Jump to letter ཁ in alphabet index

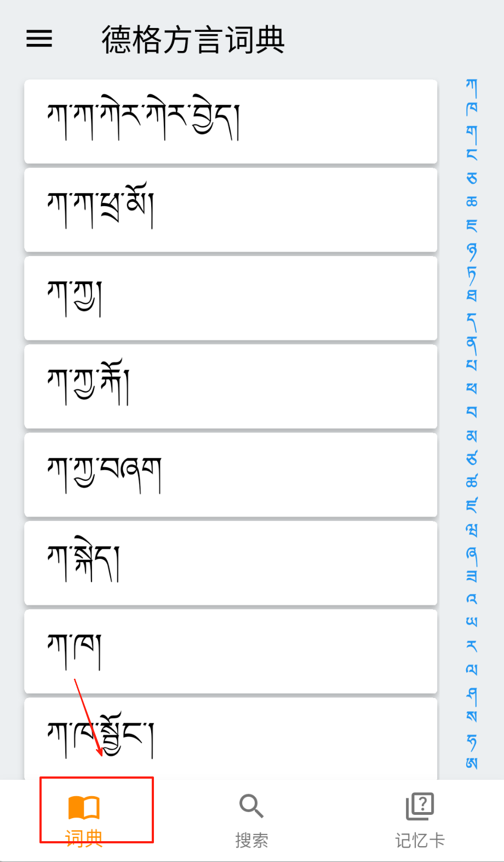[x=472, y=108]
